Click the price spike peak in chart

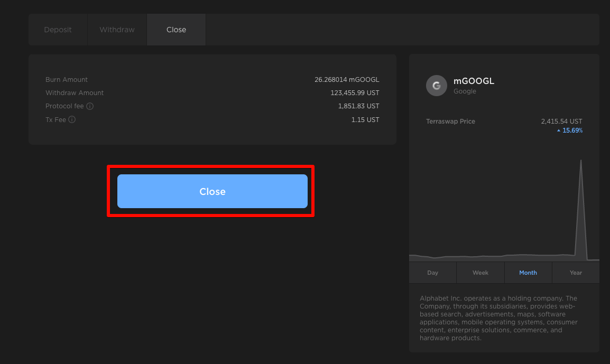581,161
